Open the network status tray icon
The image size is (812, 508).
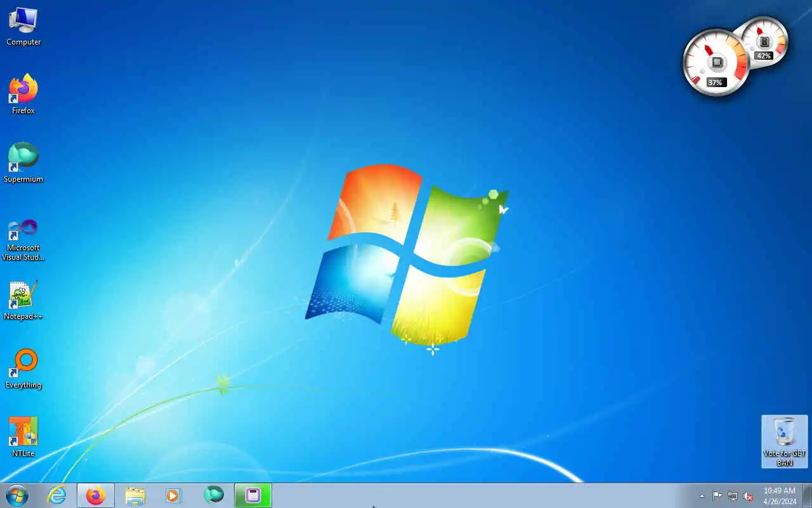click(x=733, y=496)
